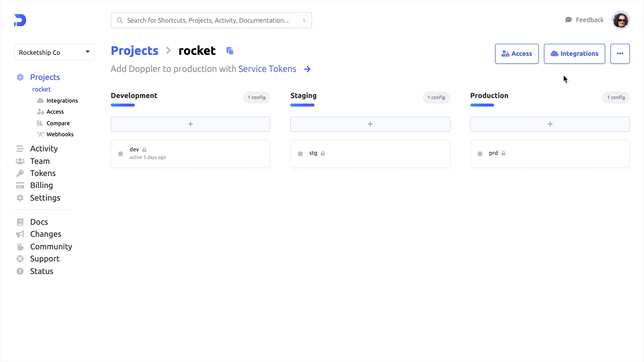
Task: Click the Settings cog icon
Action: (x=20, y=198)
